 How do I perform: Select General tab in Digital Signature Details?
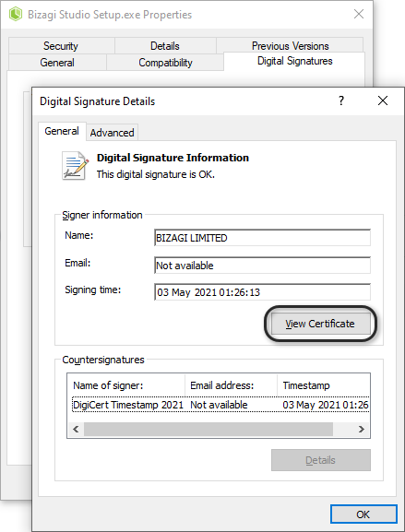62,131
